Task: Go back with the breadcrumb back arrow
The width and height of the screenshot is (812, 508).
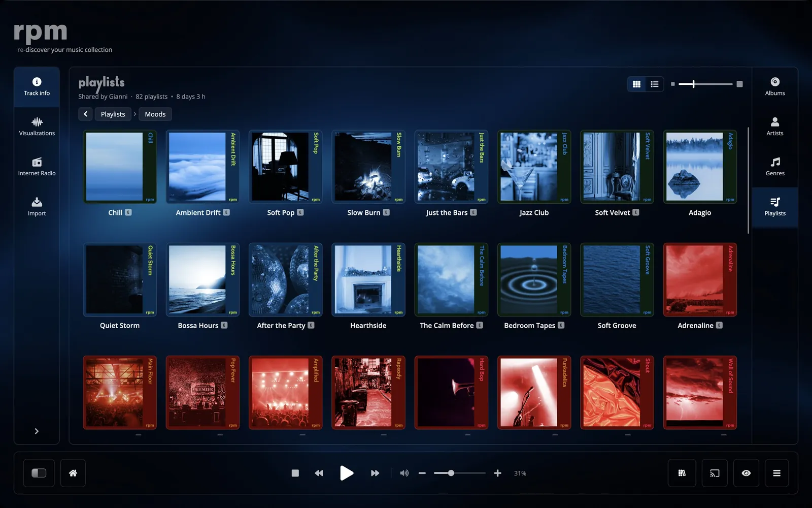Action: [x=85, y=114]
